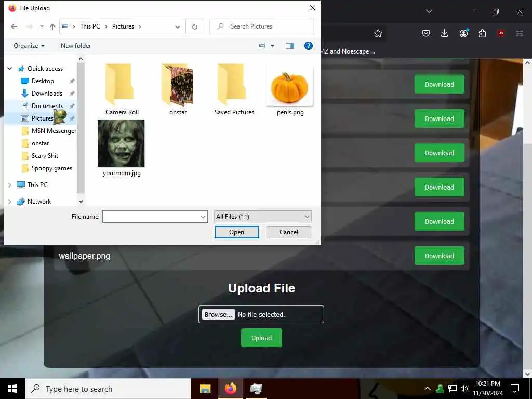Download wallpaper.png file
532x399 pixels.
(440, 256)
